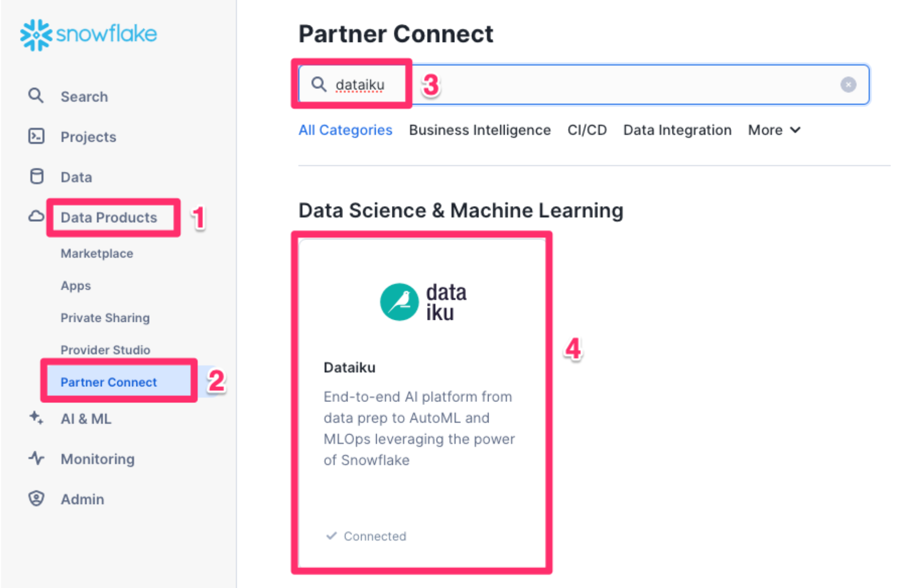Click the Snowflake logo
Image resolution: width=898 pixels, height=588 pixels.
[88, 34]
